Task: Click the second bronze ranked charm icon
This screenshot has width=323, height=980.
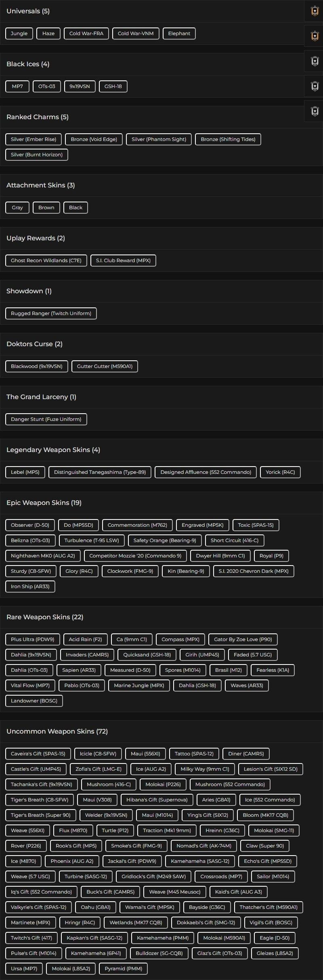Action: pos(315,36)
